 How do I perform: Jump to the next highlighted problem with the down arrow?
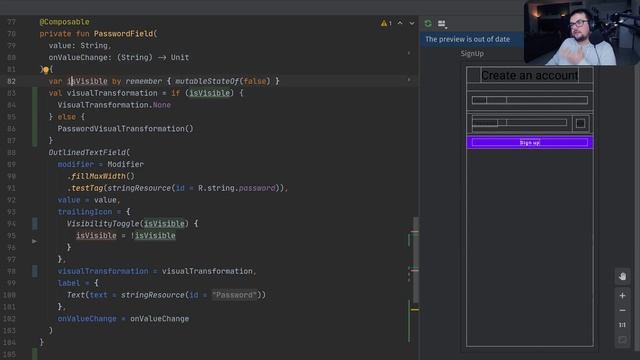click(x=412, y=24)
